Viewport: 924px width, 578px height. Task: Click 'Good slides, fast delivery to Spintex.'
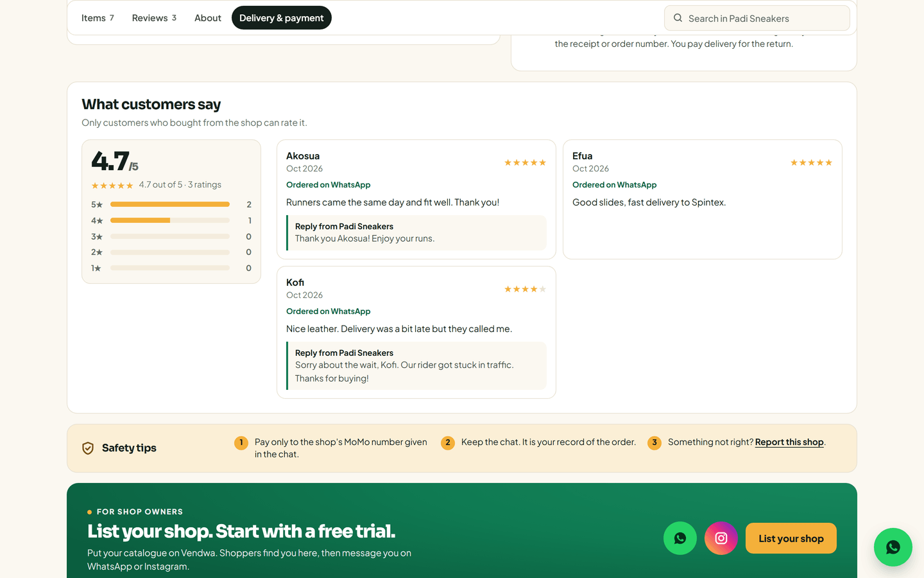pos(649,202)
